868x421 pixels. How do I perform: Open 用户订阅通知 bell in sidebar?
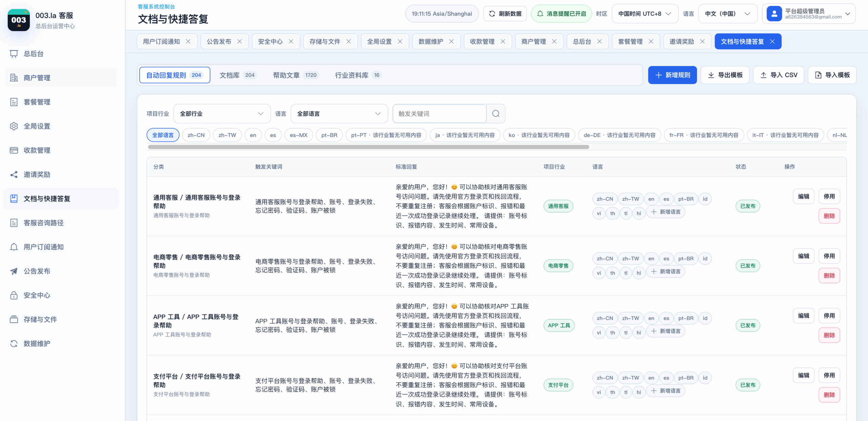tap(14, 247)
